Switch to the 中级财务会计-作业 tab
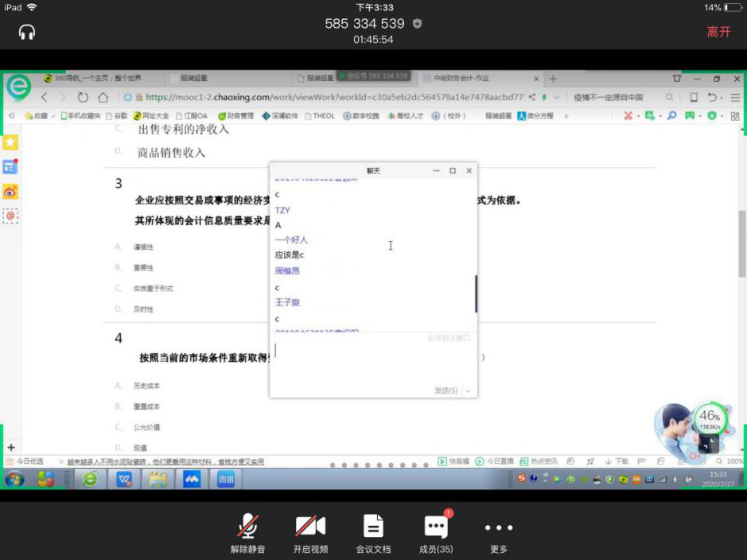This screenshot has height=560, width=747. (x=477, y=79)
